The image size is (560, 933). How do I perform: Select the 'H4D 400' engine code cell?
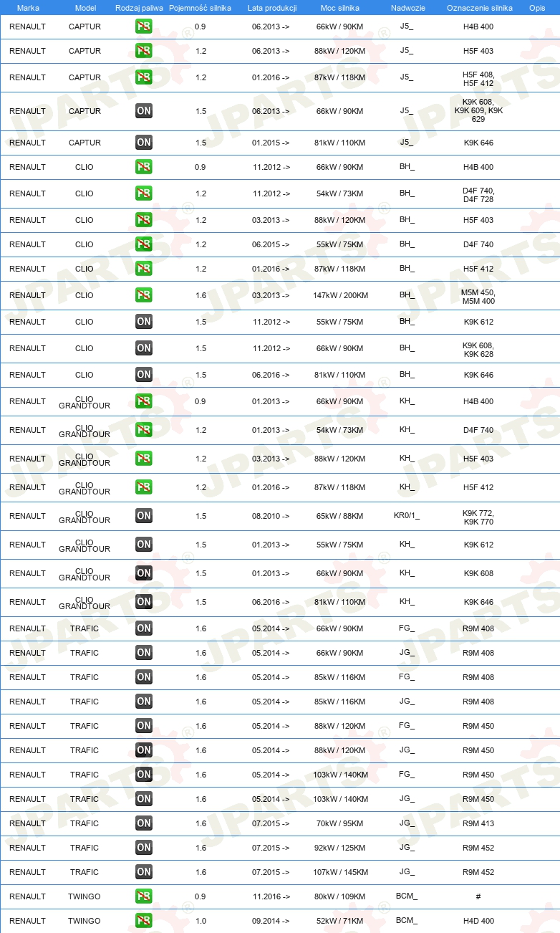478,921
